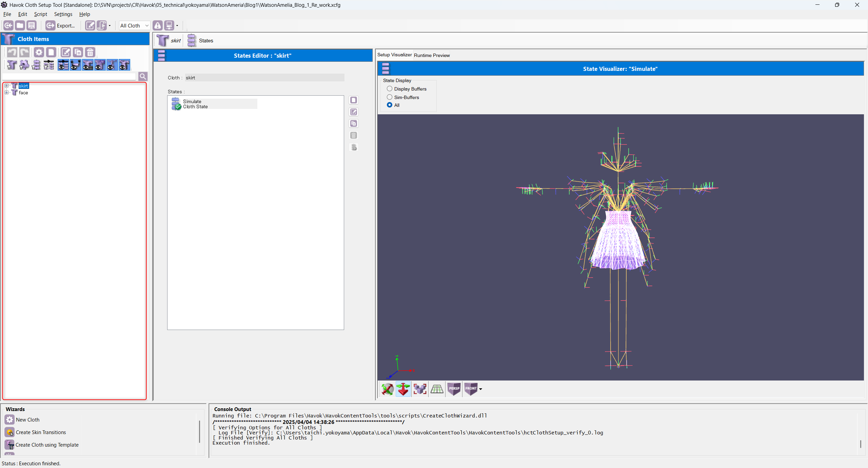Open the view direction dropdown arrow beside FRONT
This screenshot has width=868, height=468.
click(x=480, y=389)
